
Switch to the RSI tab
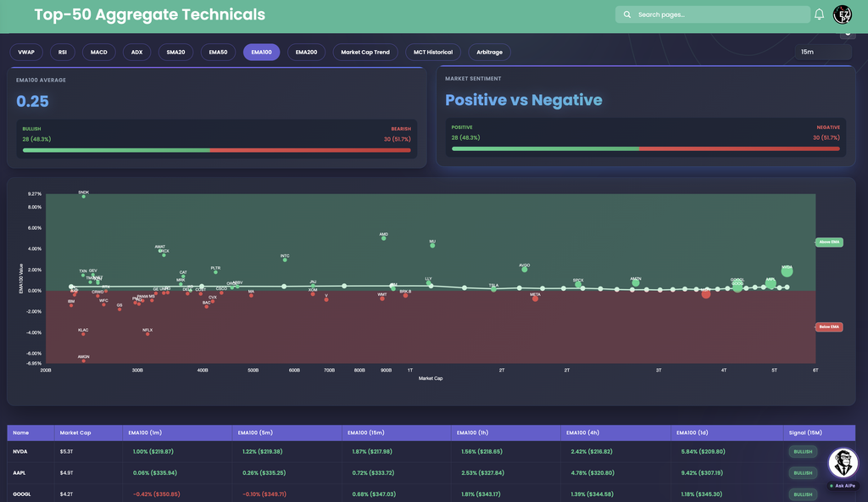click(x=63, y=52)
